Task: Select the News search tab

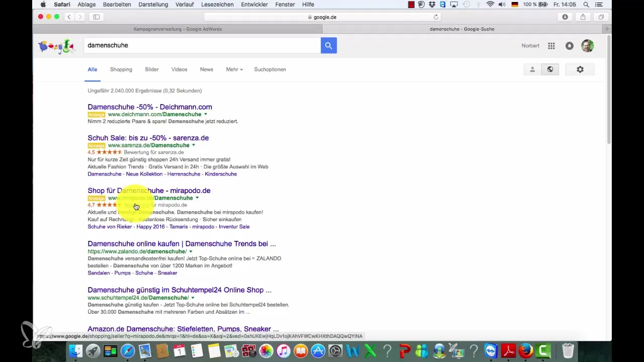Action: coord(207,69)
